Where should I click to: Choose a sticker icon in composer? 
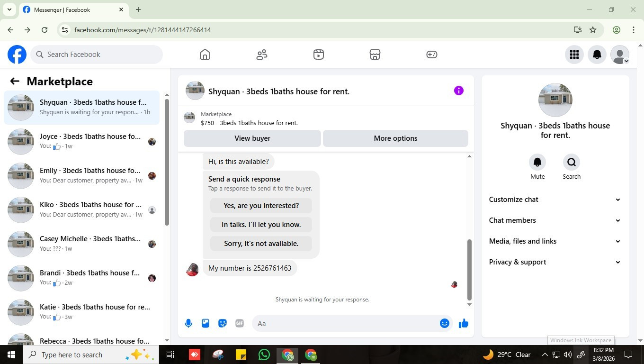(223, 323)
